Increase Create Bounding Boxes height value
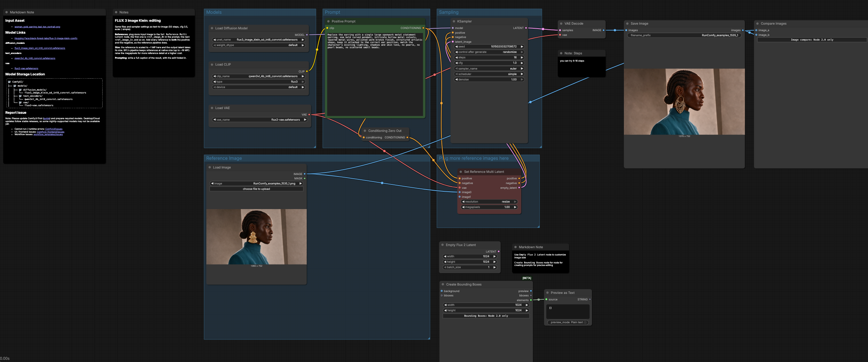This screenshot has height=362, width=868. [x=527, y=311]
